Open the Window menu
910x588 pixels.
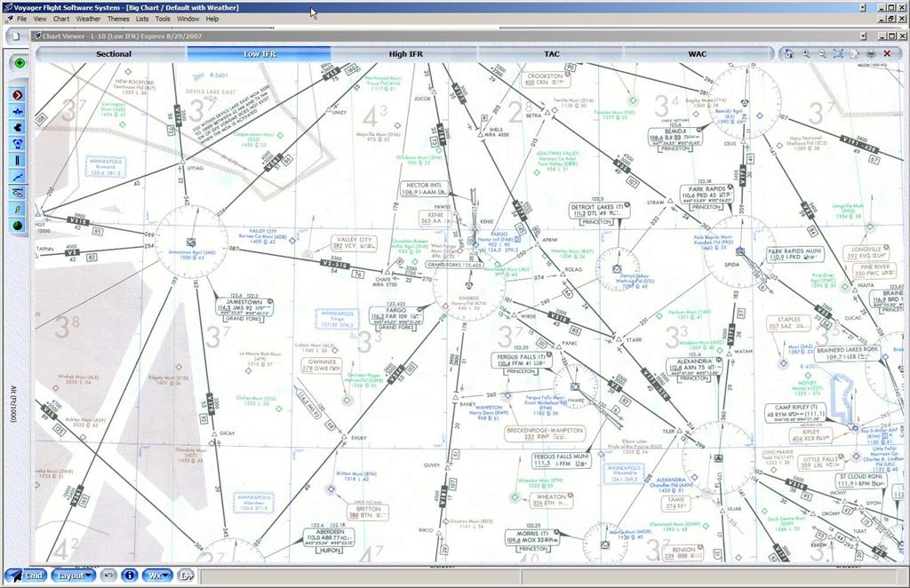(188, 19)
